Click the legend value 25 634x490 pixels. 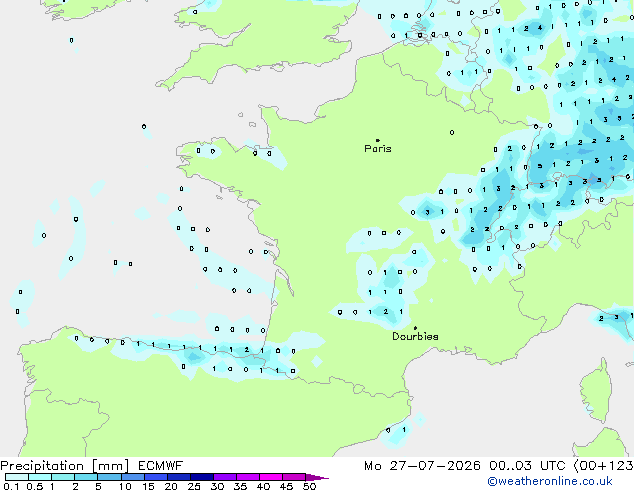click(x=194, y=486)
